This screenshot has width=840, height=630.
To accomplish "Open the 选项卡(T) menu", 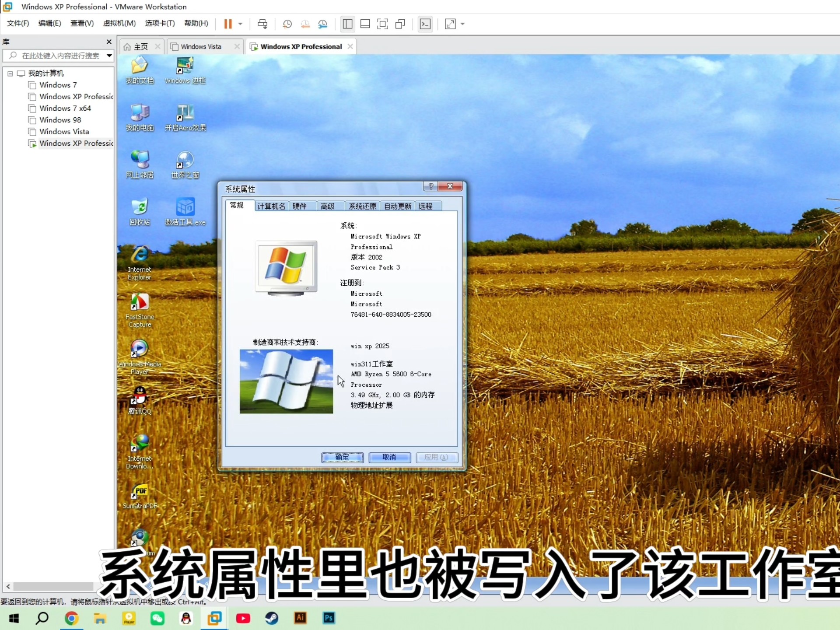I will pos(160,23).
